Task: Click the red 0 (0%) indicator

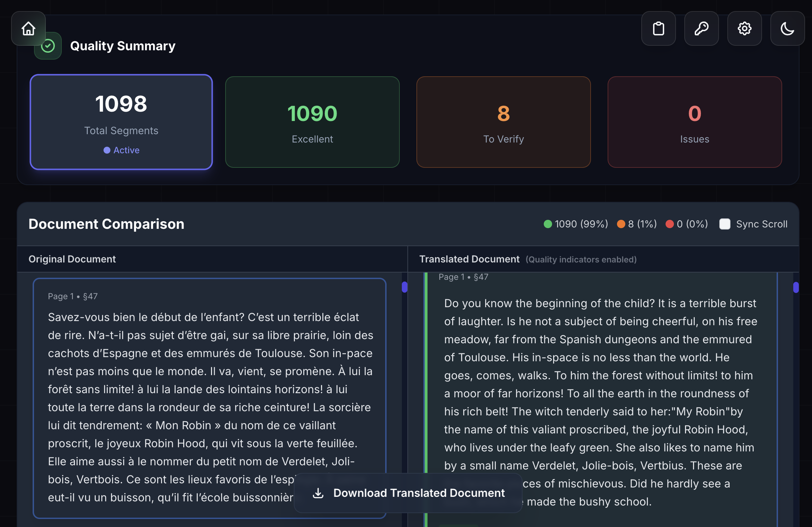Action: [687, 224]
